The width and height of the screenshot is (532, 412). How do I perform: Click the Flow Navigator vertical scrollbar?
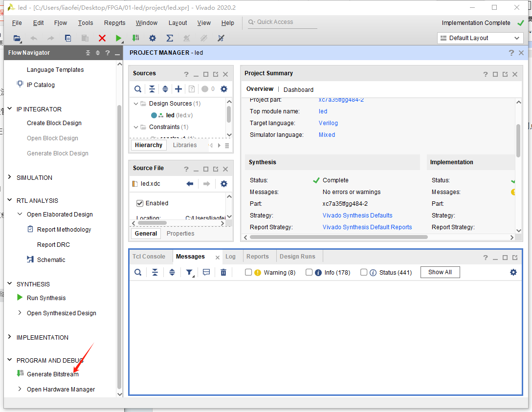[x=119, y=247]
